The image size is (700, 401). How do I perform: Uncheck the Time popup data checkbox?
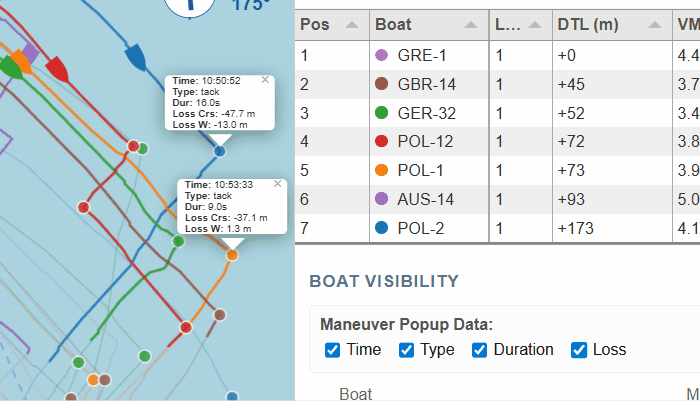(x=333, y=350)
